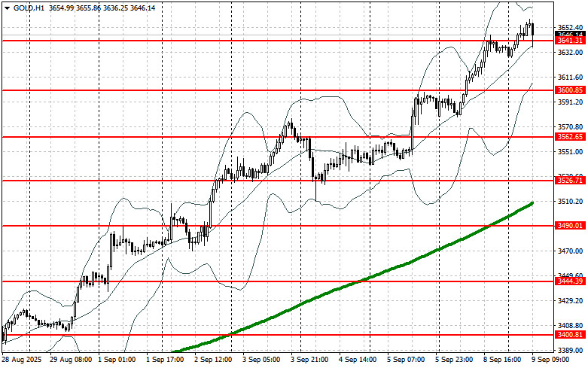Viewport: 588px width, 368px height.
Task: Click the 5 Sep 07:00 time label
Action: coord(406,360)
